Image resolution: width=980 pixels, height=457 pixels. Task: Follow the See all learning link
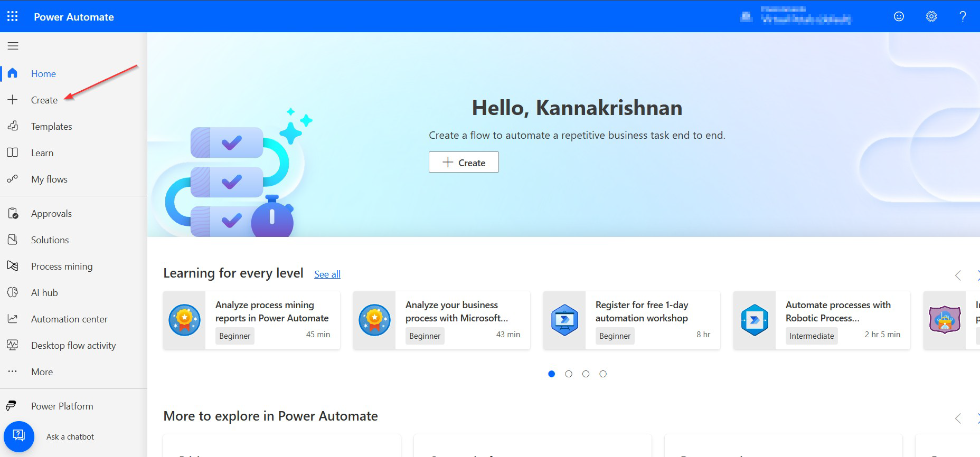coord(327,274)
